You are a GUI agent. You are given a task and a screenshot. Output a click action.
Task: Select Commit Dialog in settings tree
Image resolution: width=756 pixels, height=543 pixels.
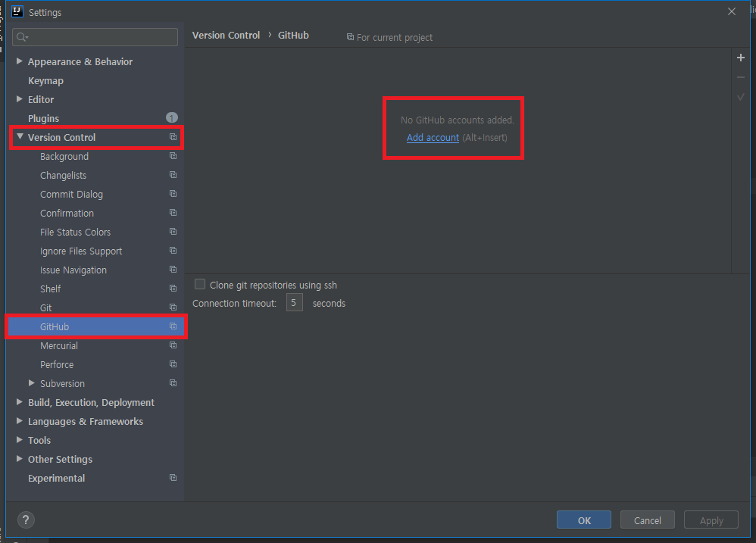71,194
